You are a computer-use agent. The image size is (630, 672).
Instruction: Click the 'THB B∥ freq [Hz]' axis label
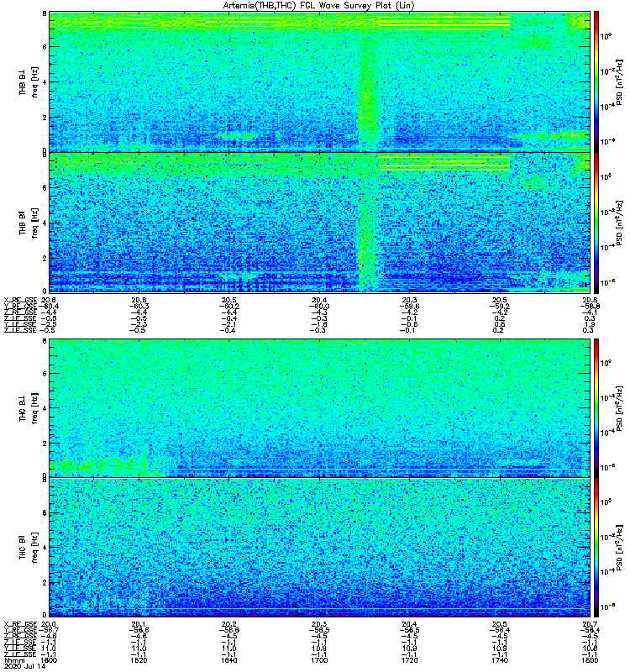[x=29, y=223]
